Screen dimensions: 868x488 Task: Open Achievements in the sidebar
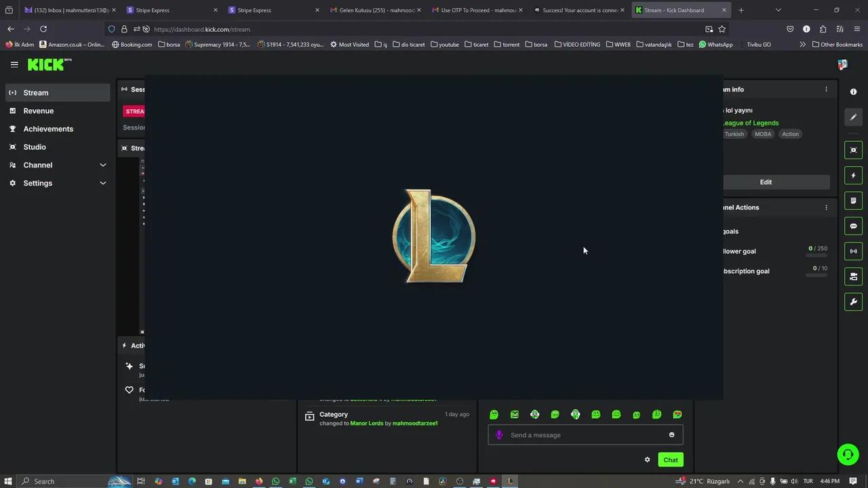(x=47, y=129)
